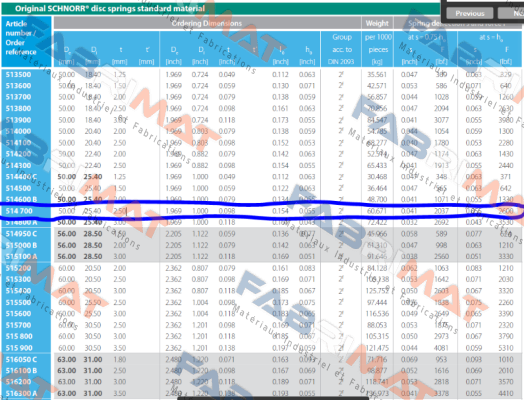This screenshot has width=524, height=400.
Task: Select article number 515 800
Action: 19,337
